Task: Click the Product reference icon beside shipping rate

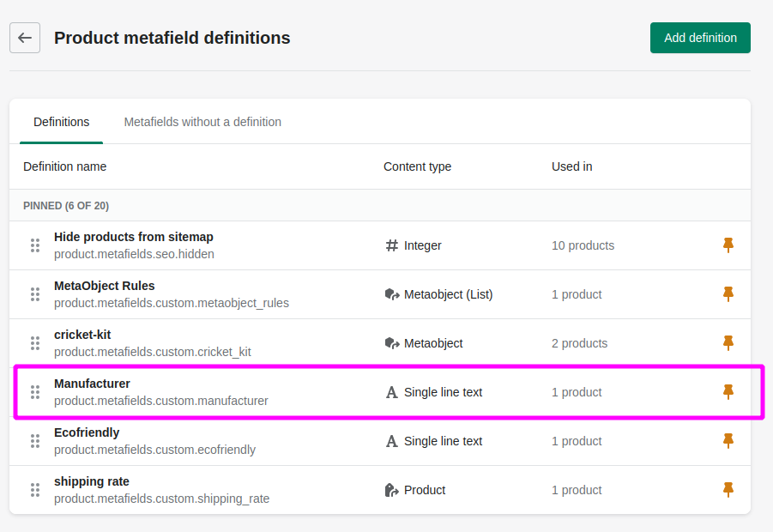Action: click(x=390, y=490)
